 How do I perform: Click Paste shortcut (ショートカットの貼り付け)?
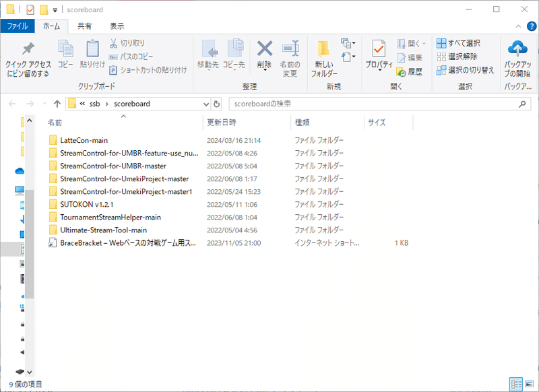[x=148, y=70]
